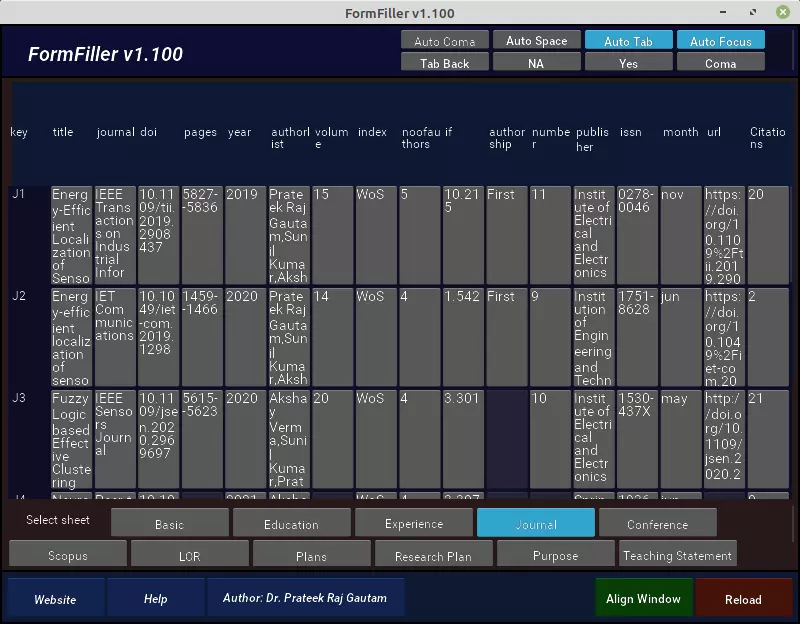Screen dimensions: 800x624
Task: Toggle the Auto Coma option
Action: 444,41
